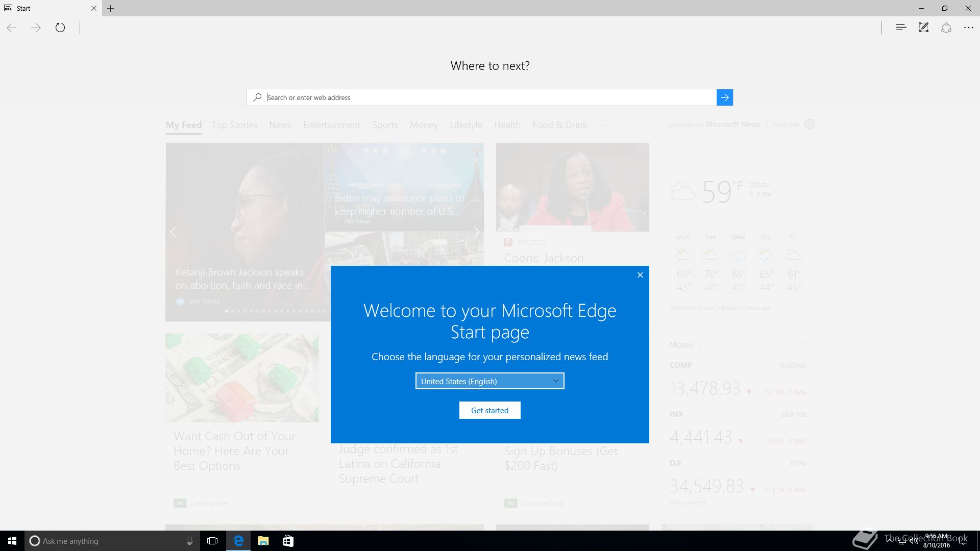The image size is (980, 551).
Task: Open Judge confirmed as 1st Latina story
Action: click(x=399, y=464)
